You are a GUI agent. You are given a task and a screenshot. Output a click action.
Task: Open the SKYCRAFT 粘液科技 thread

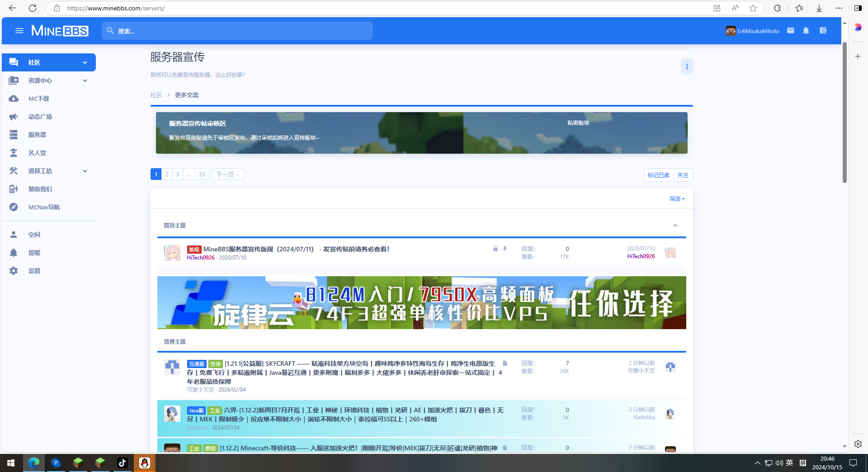pos(344,373)
